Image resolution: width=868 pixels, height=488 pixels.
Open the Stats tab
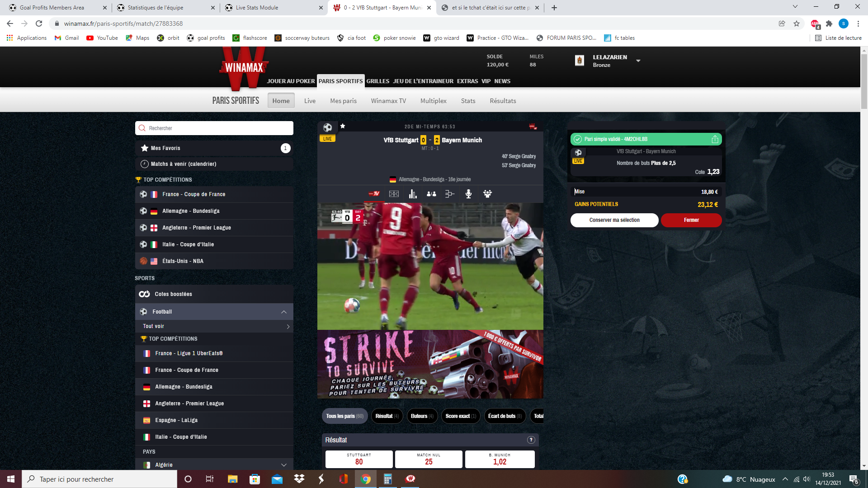point(468,101)
